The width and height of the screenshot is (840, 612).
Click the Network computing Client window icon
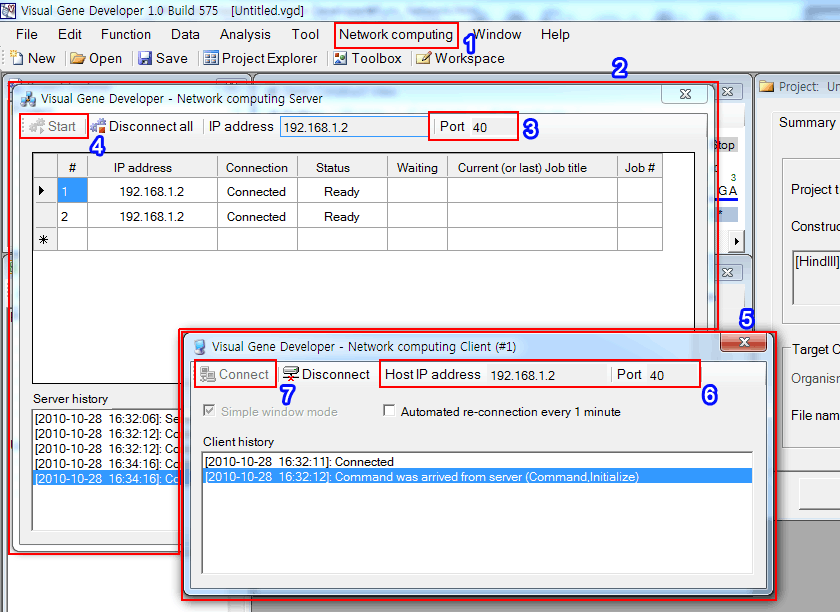(x=200, y=347)
